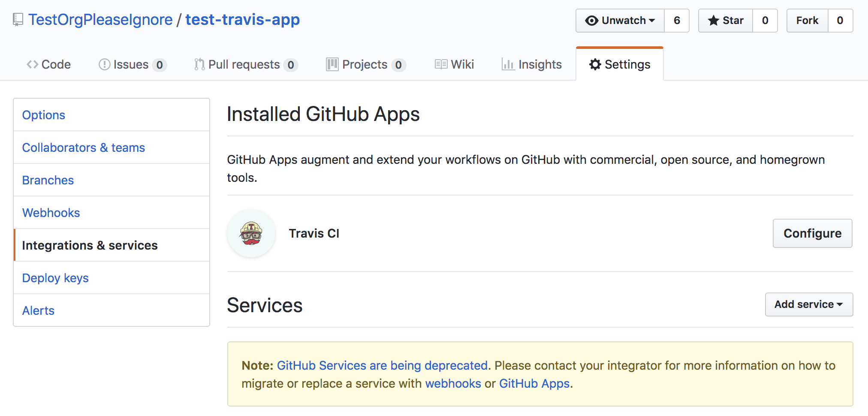Viewport: 868px width, 416px height.
Task: Open the Wiki tab
Action: click(x=454, y=64)
